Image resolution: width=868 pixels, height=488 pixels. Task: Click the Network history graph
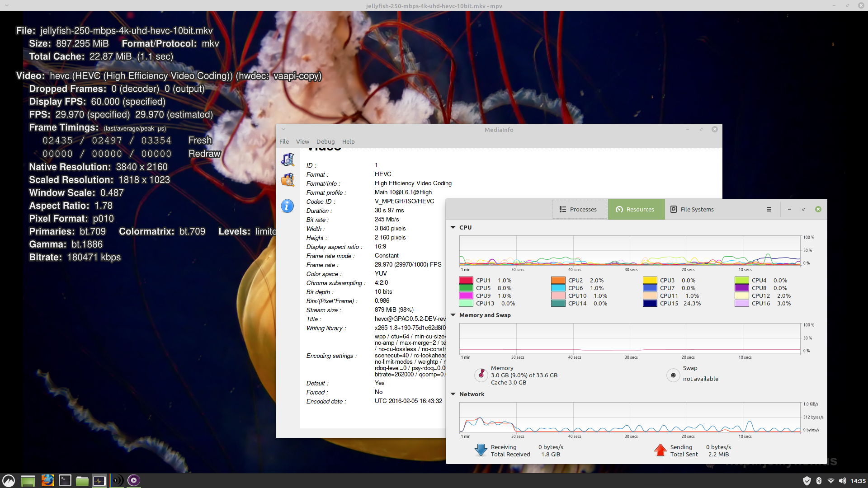tap(630, 418)
